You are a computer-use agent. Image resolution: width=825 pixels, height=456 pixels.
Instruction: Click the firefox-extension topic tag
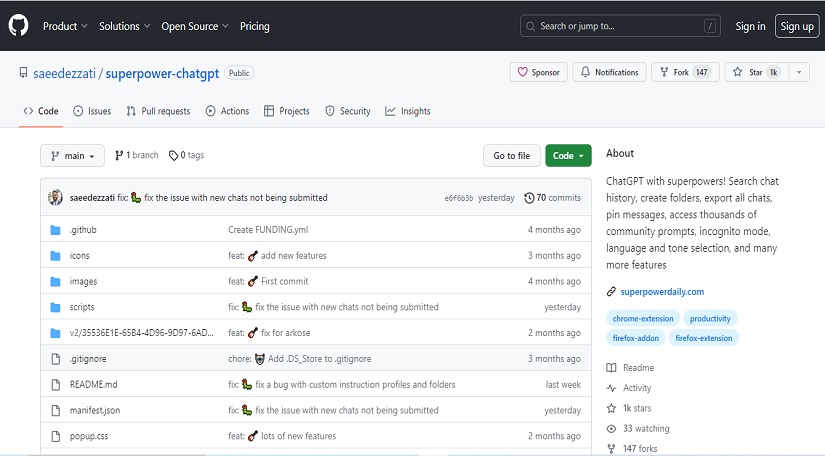pyautogui.click(x=704, y=338)
